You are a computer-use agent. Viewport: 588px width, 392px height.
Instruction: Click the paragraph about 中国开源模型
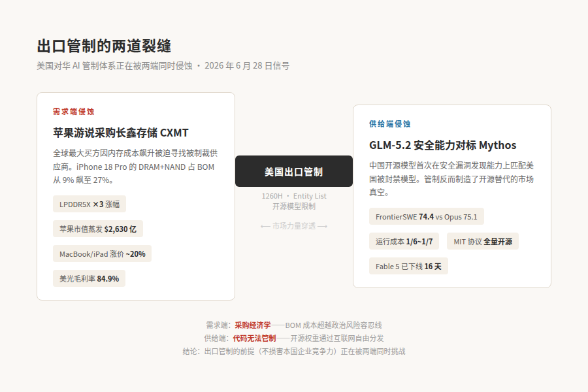tap(451, 179)
